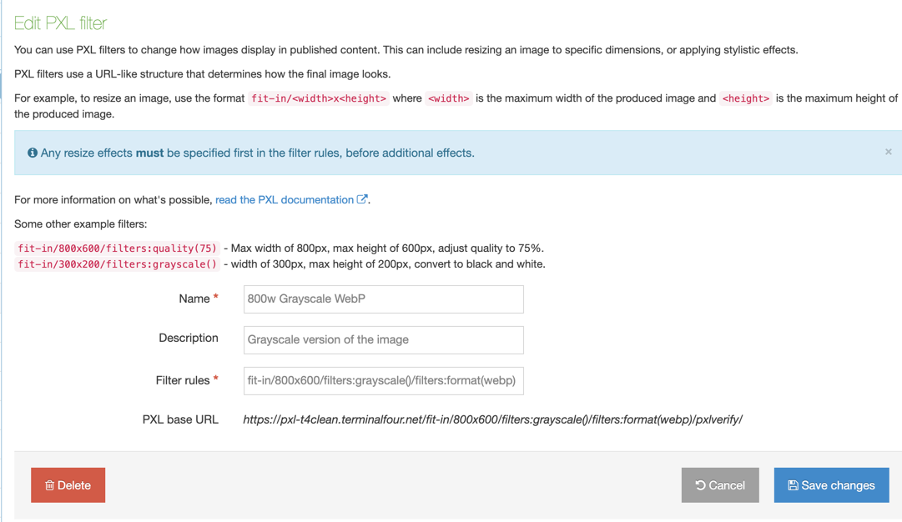The image size is (902, 522).
Task: Click the Name field label
Action: coord(194,299)
